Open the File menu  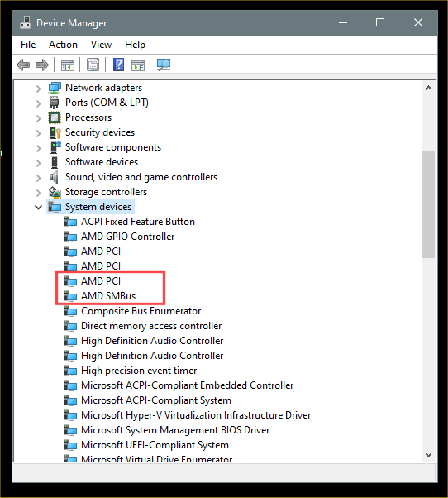28,45
